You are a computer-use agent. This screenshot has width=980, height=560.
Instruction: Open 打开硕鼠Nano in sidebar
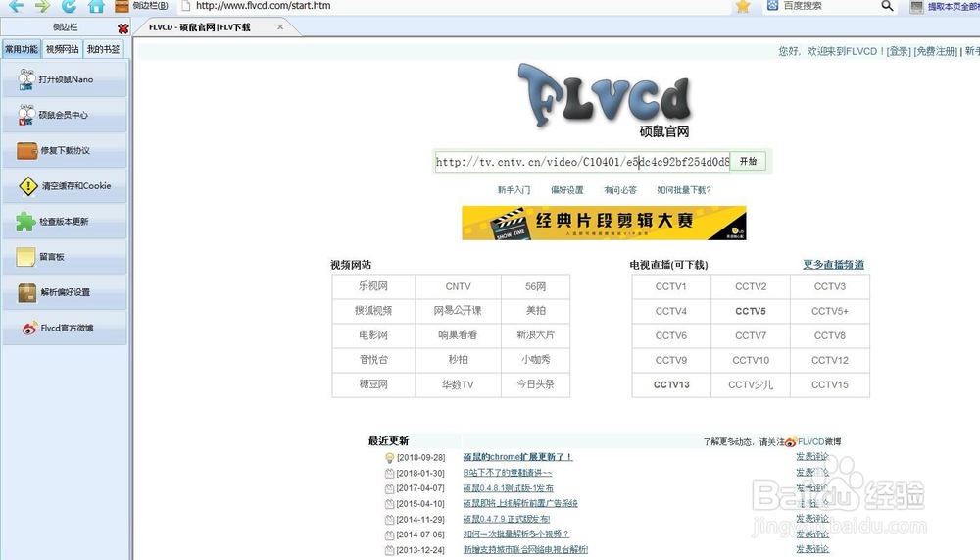point(65,79)
